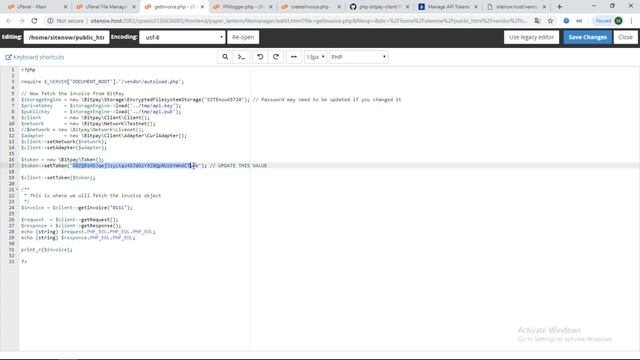
Task: Click the Re-open button
Action: pyautogui.click(x=243, y=37)
